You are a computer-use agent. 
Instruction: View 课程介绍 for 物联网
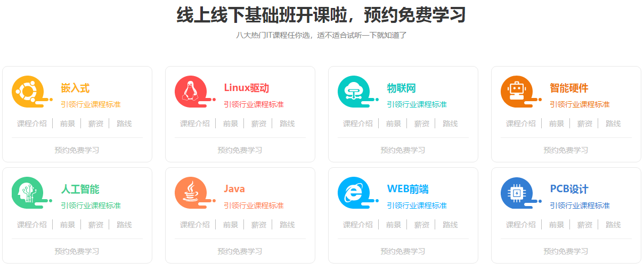pos(358,124)
